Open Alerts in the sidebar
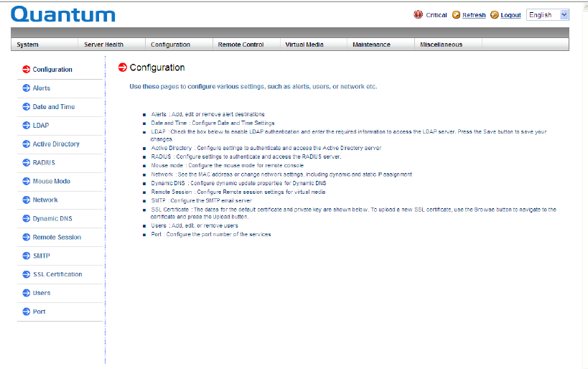Viewport: 588px width, 369px height. (x=41, y=88)
